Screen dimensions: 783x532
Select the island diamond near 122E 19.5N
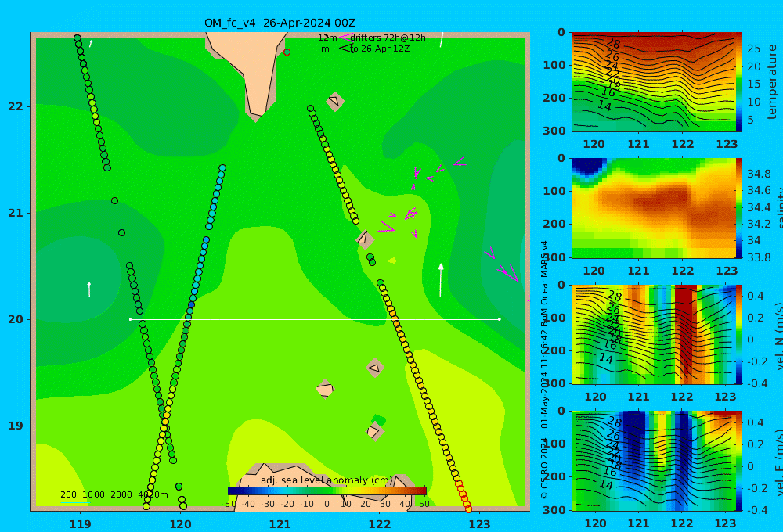(374, 368)
